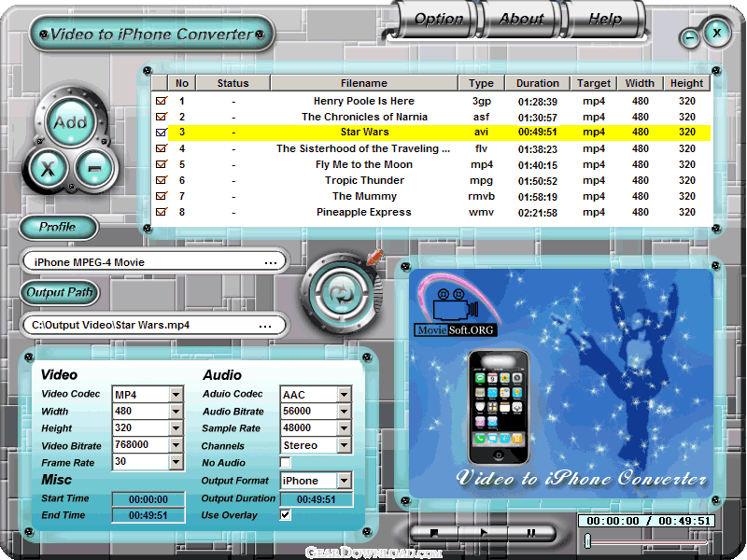Open the Width dropdown

(x=176, y=411)
